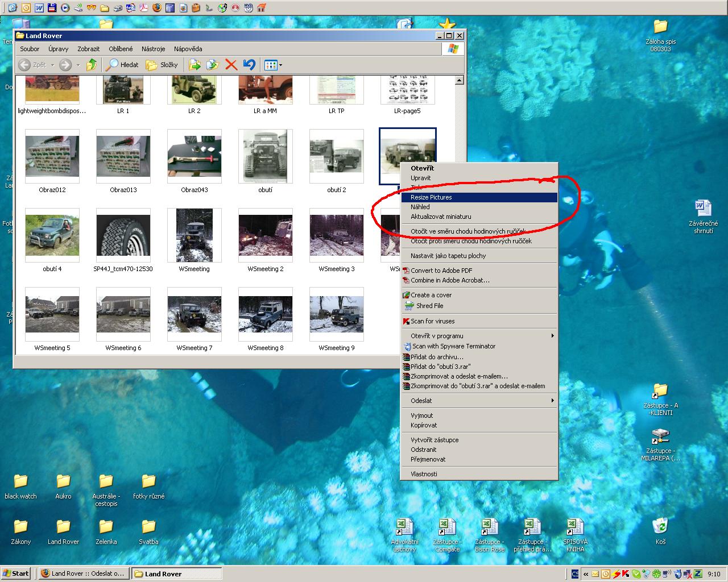Screen dimensions: 728x582
Task: Open the SPISOVÁ KNIHA Excel shortcut
Action: 574,527
